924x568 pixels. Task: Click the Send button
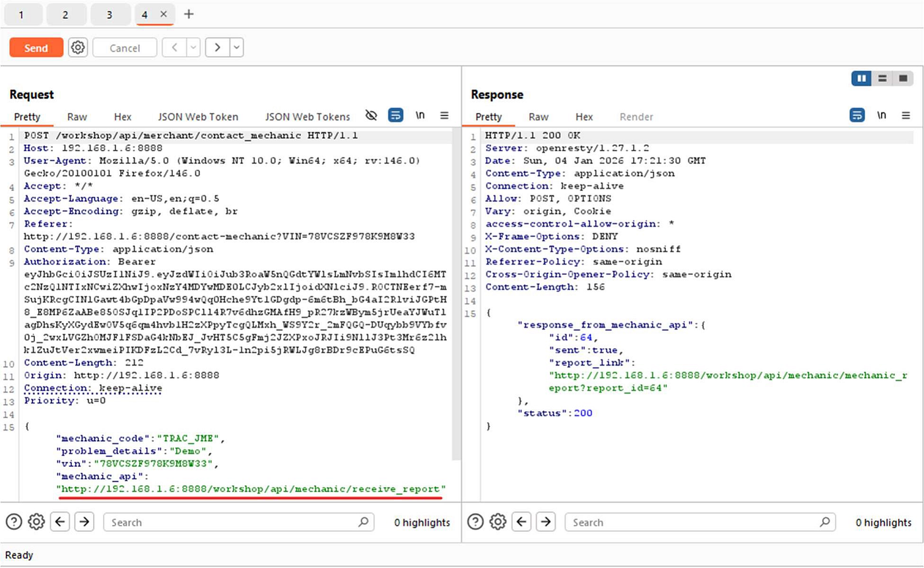coord(36,48)
